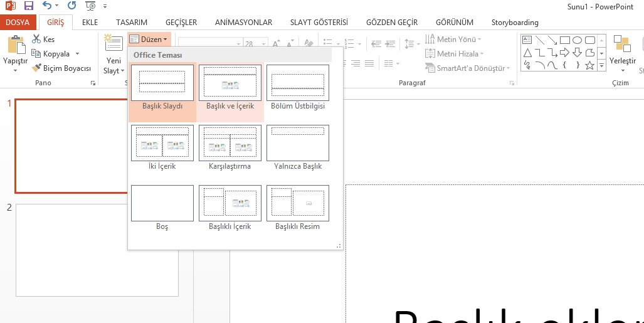Select the oval shape
This screenshot has height=323, width=644.
577,40
